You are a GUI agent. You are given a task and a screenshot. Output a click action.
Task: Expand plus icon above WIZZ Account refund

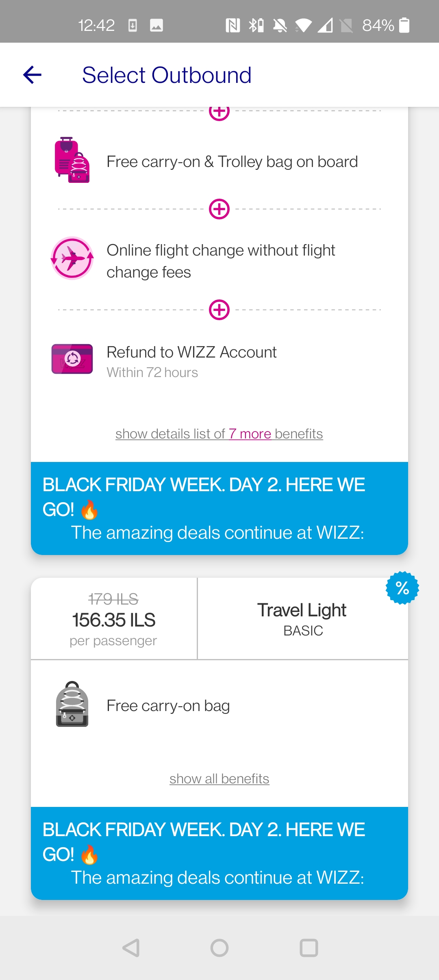pos(219,310)
